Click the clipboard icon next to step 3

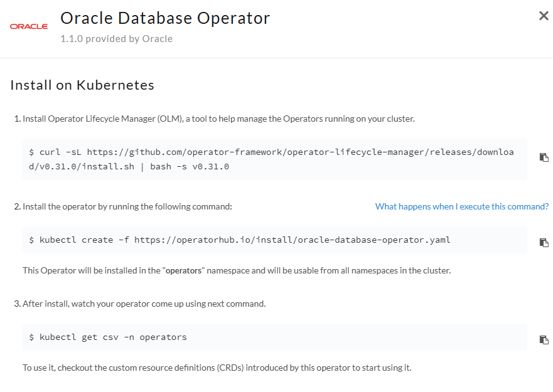[544, 339]
